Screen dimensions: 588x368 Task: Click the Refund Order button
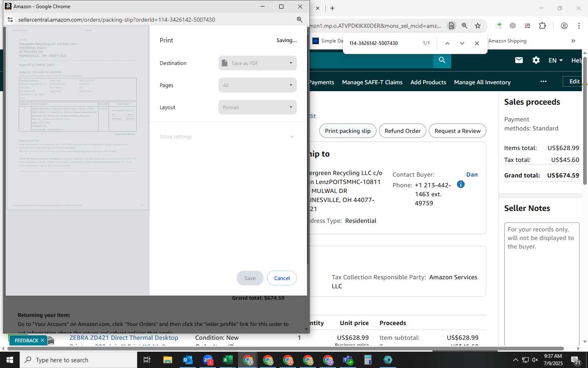click(403, 131)
